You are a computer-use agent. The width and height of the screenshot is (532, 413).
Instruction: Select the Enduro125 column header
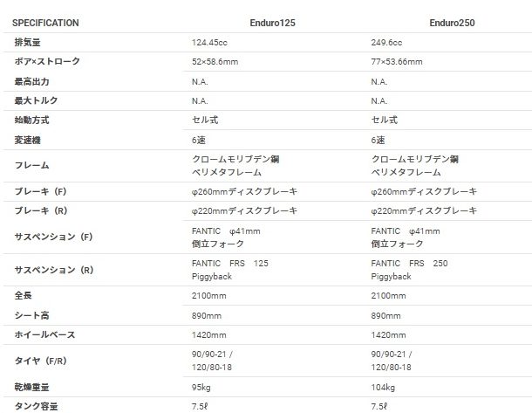click(x=272, y=23)
